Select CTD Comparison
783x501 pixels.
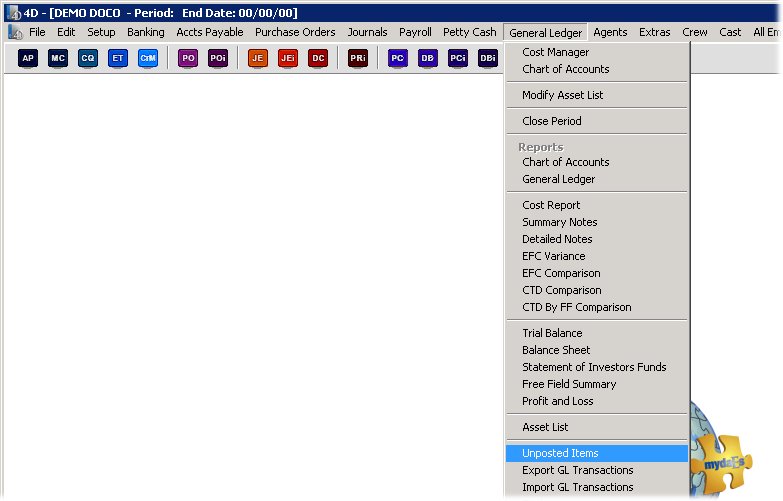(x=597, y=290)
